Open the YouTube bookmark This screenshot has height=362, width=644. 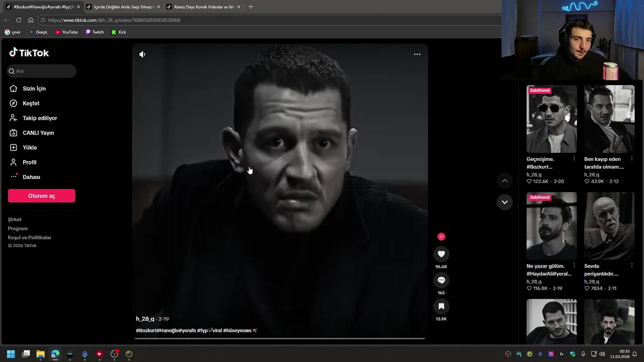[x=66, y=32]
